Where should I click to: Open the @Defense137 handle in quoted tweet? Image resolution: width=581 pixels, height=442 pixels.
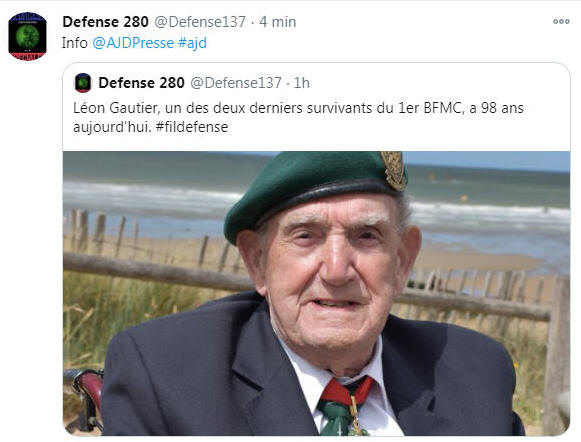pos(236,83)
